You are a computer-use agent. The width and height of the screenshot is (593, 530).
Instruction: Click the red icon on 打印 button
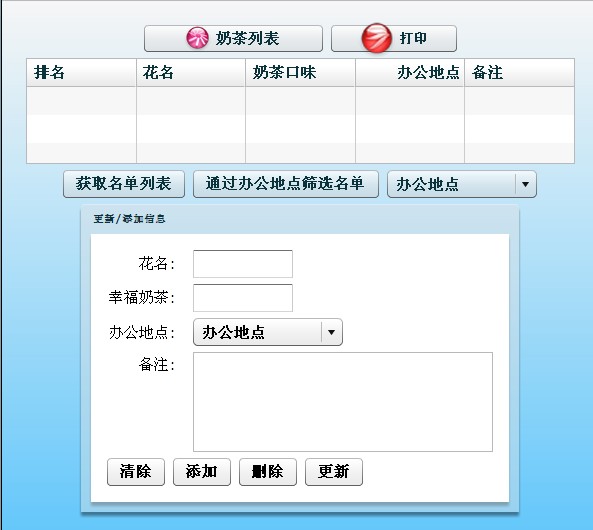377,38
